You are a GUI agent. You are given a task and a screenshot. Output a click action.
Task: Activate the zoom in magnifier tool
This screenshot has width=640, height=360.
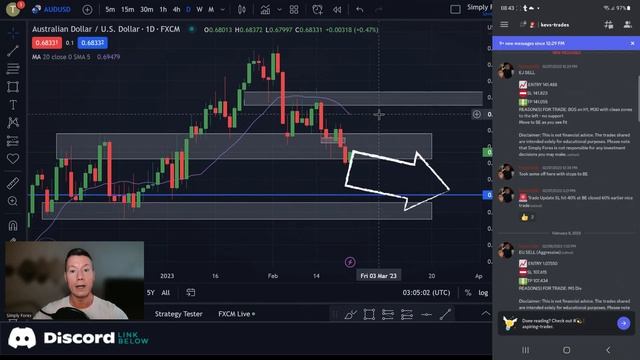(x=13, y=201)
